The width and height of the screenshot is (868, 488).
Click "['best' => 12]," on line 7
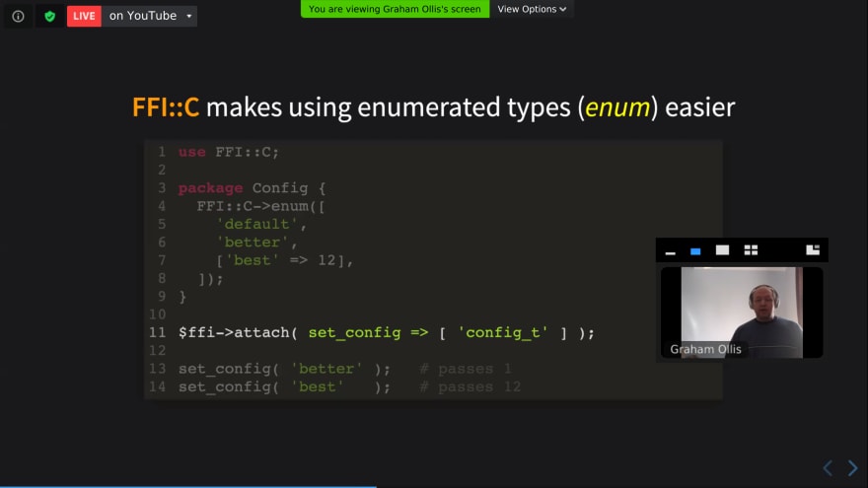284,260
